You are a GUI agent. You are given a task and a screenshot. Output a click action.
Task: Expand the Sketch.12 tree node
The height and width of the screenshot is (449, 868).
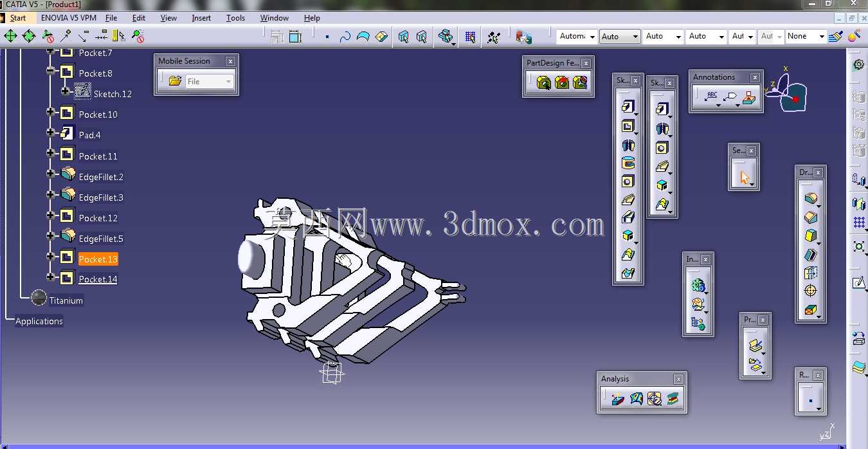tap(66, 91)
